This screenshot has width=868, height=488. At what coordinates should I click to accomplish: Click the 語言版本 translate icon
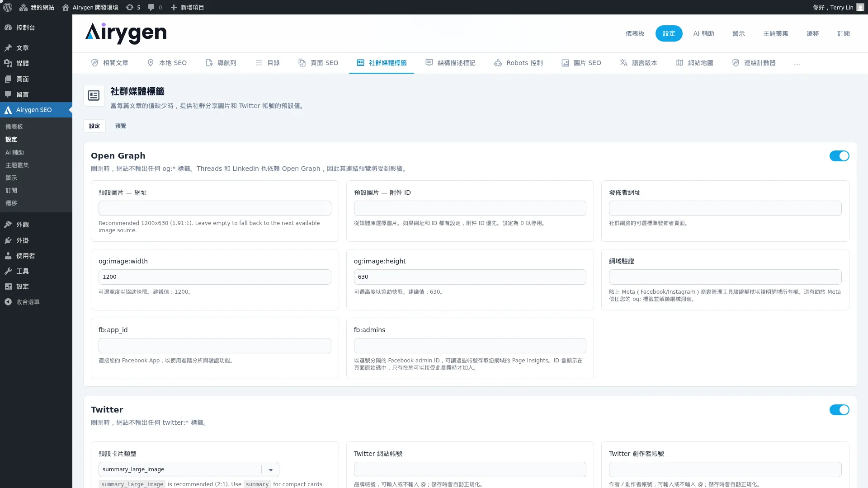coord(623,63)
